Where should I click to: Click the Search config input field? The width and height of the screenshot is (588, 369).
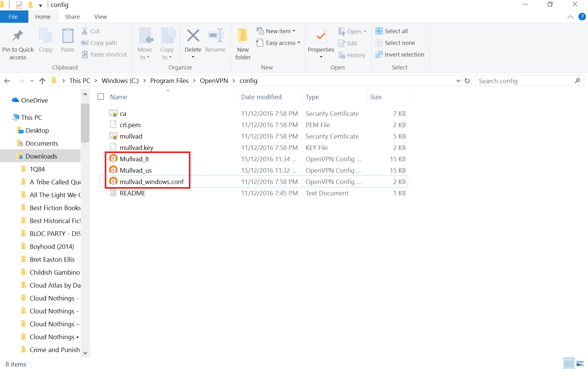(x=525, y=81)
